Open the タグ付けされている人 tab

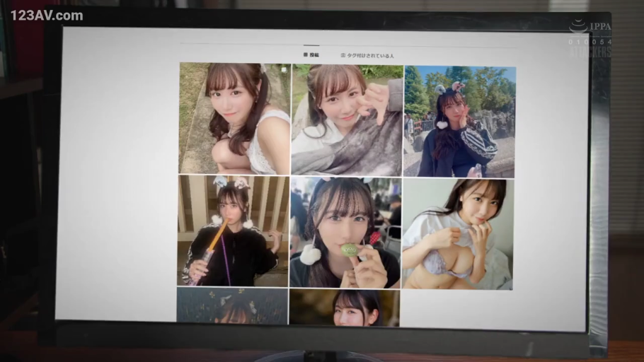(370, 54)
